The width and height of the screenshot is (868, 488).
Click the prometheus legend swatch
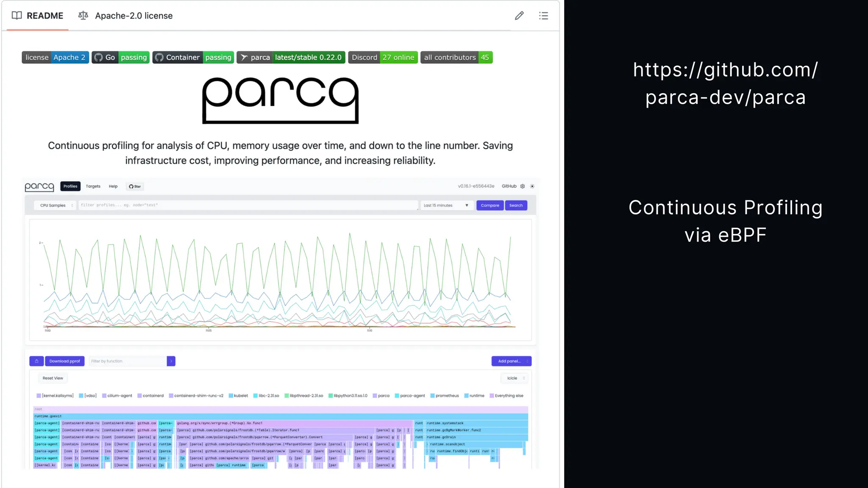tap(433, 396)
